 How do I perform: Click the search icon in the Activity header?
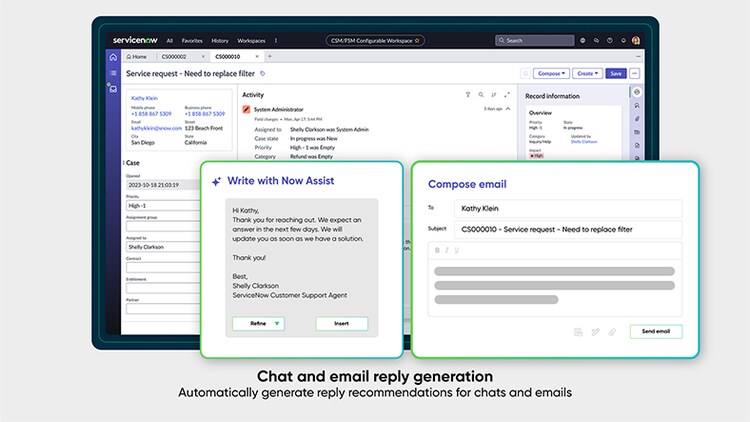(481, 95)
